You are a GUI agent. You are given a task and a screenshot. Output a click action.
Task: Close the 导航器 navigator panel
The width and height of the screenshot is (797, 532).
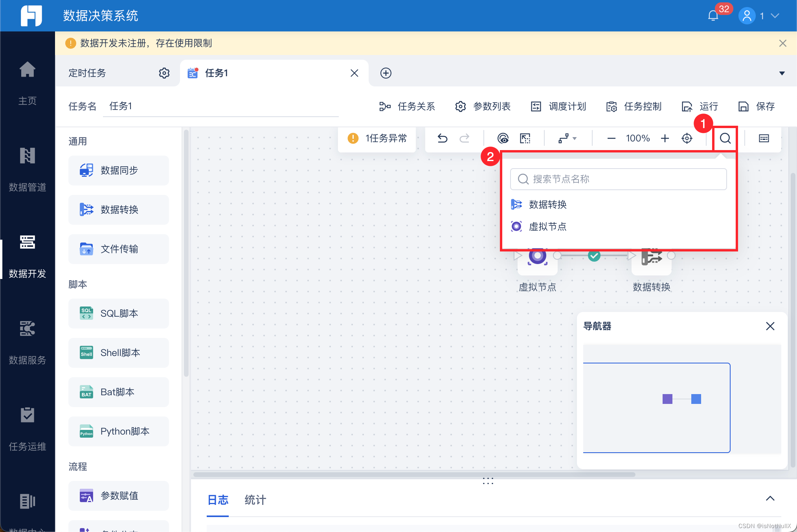pyautogui.click(x=770, y=326)
